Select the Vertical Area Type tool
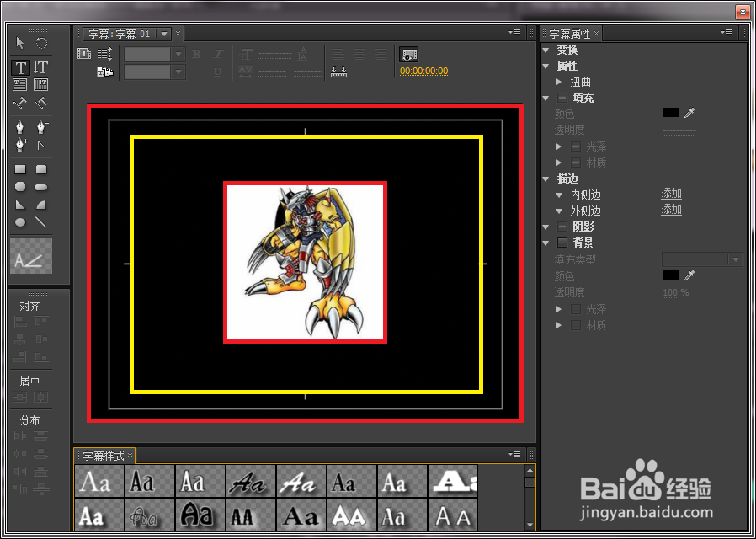Viewport: 756px width, 539px height. (41, 85)
